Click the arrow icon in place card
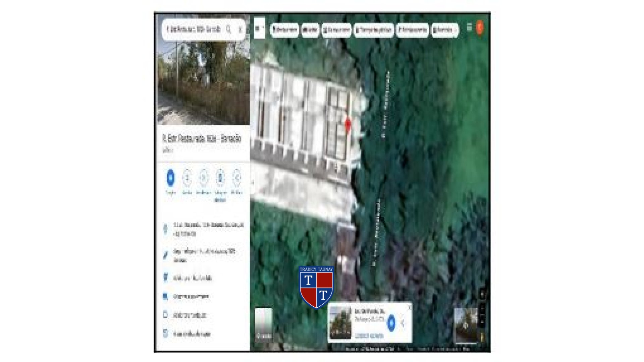Screen dimensions: 644x362 click(x=403, y=323)
